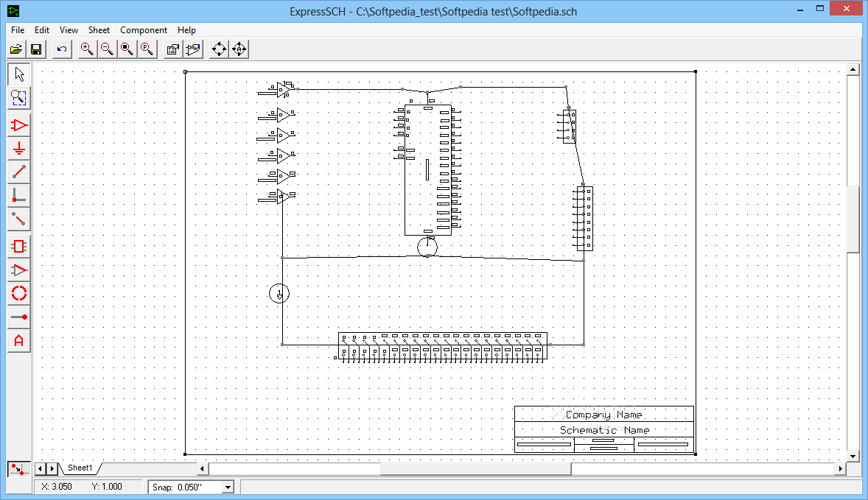Choose the small red triangle symbol tool
The height and width of the screenshot is (500, 868).
pyautogui.click(x=19, y=270)
